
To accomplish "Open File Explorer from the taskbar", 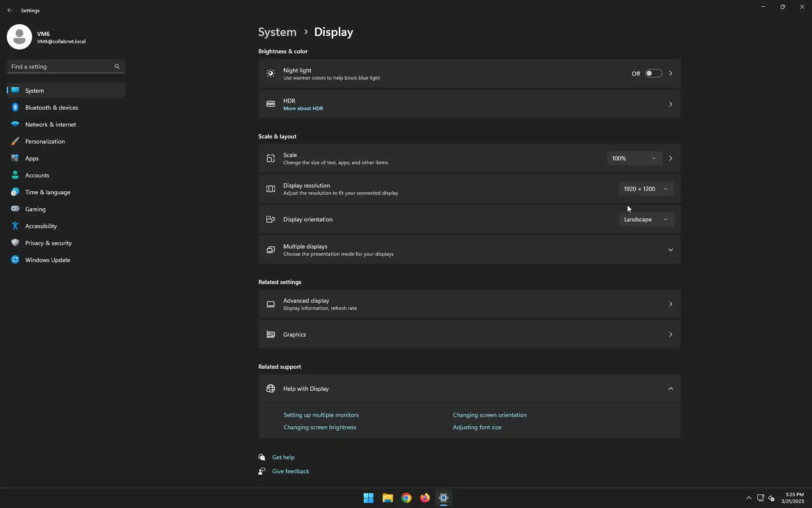I will pyautogui.click(x=387, y=498).
